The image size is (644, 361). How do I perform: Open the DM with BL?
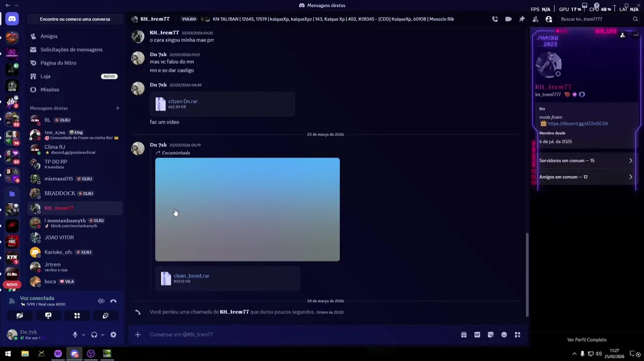(x=75, y=120)
